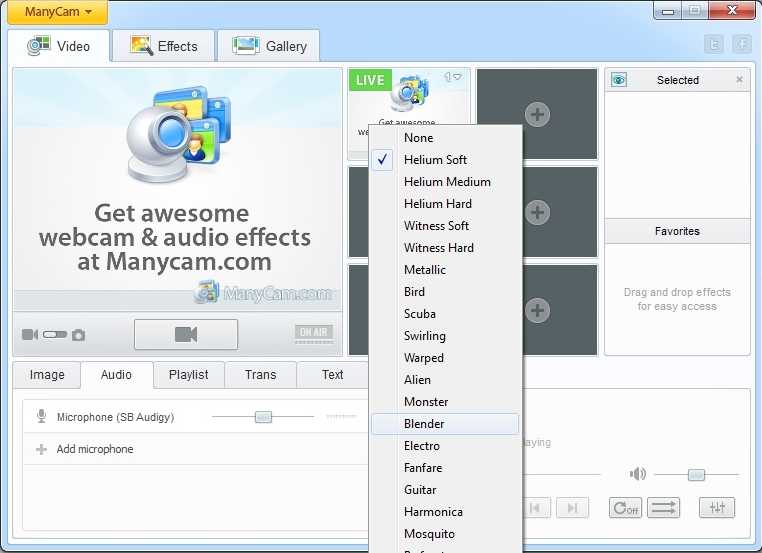The image size is (762, 553).
Task: Click the snapshot camera icon
Action: point(78,335)
